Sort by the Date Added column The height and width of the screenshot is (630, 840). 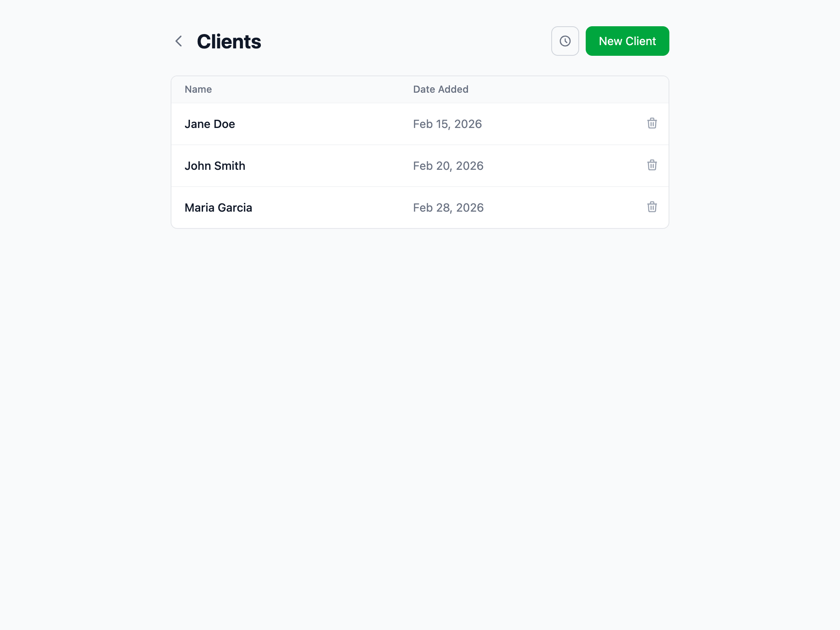(440, 89)
